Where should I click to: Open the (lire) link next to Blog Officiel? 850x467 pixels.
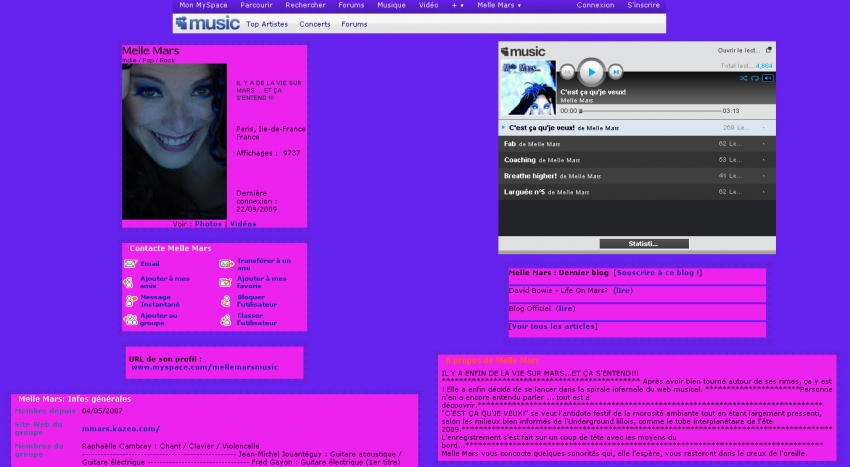tap(565, 309)
